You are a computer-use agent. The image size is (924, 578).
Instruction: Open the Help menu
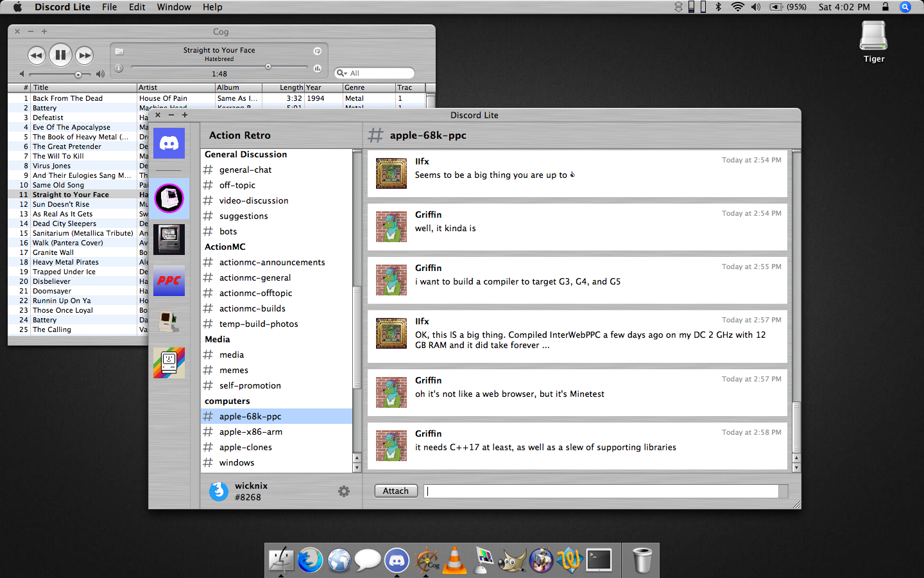212,7
